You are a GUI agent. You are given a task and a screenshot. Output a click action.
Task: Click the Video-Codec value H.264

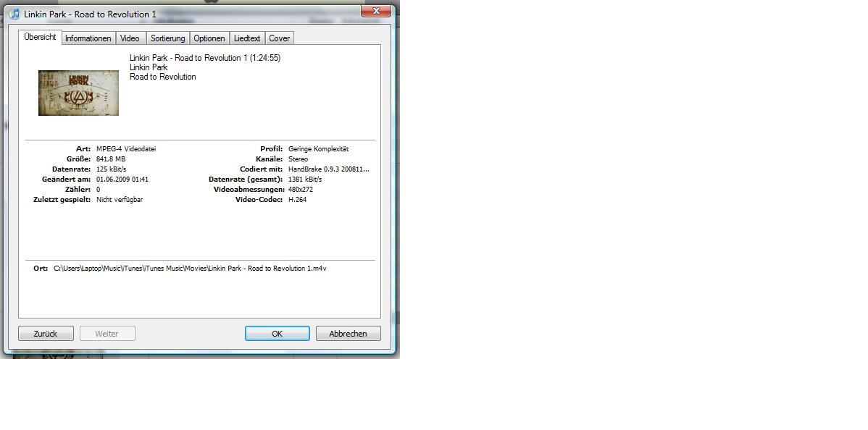click(x=297, y=199)
